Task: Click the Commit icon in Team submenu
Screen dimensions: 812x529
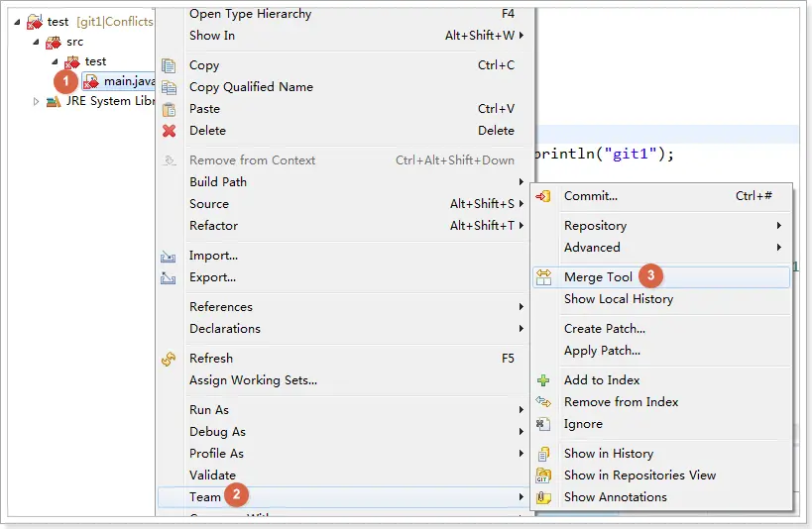Action: pos(543,196)
